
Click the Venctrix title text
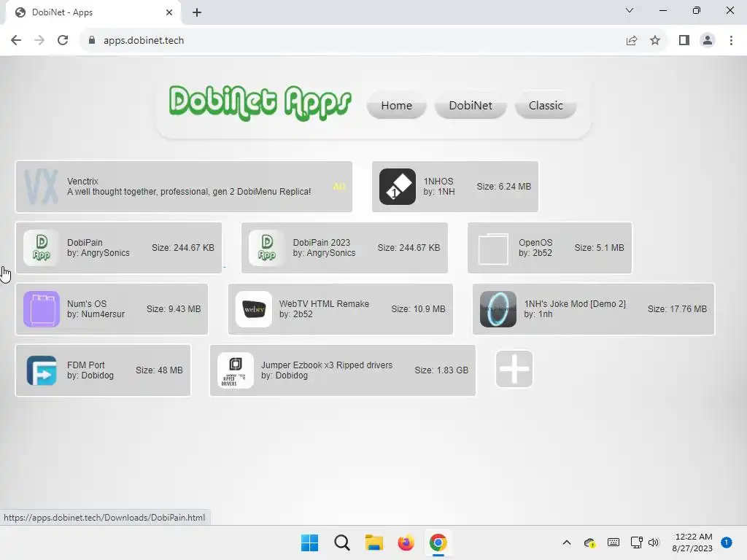pos(82,182)
